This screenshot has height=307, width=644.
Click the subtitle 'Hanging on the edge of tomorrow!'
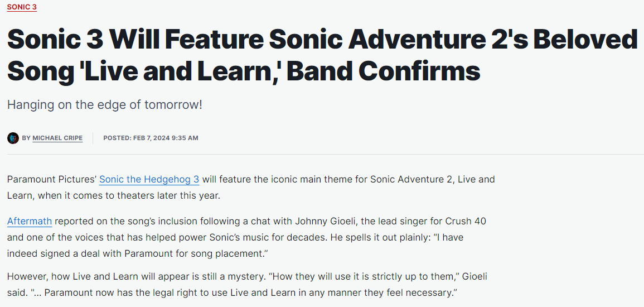[105, 104]
